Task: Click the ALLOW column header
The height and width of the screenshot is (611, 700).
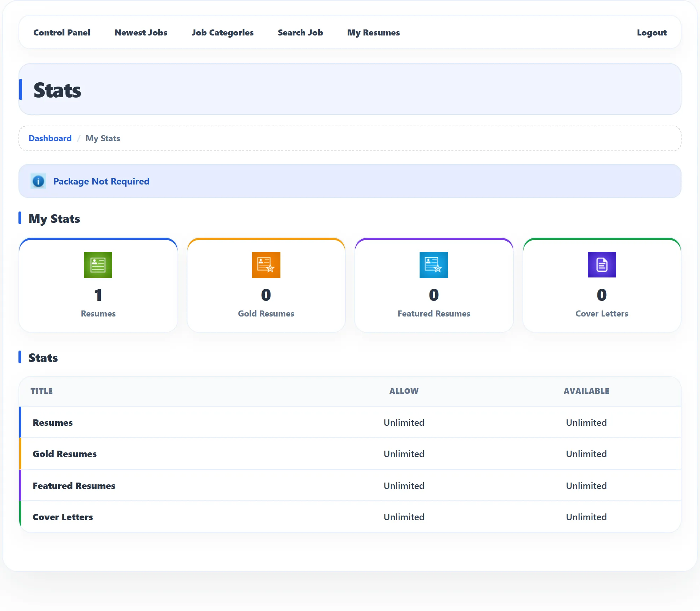Action: pyautogui.click(x=404, y=391)
